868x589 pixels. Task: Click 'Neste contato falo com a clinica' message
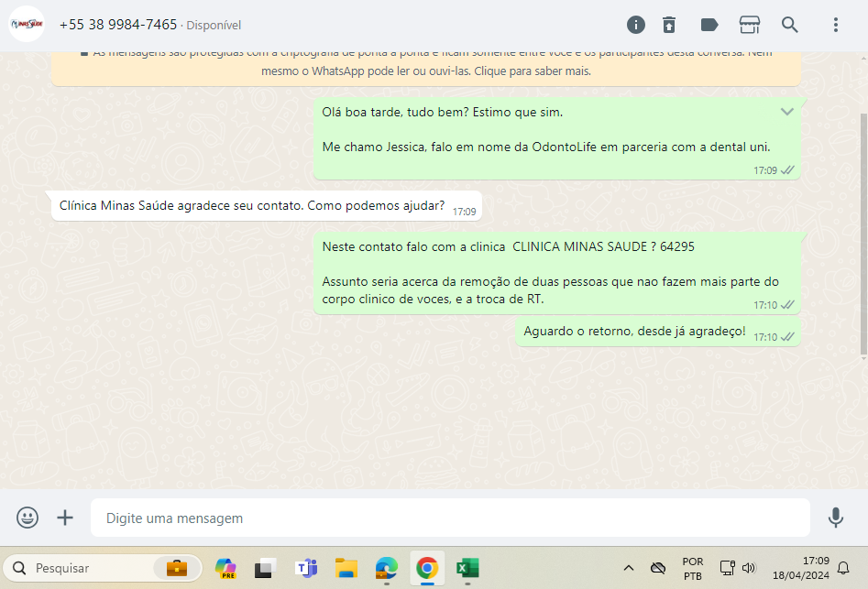(x=557, y=273)
